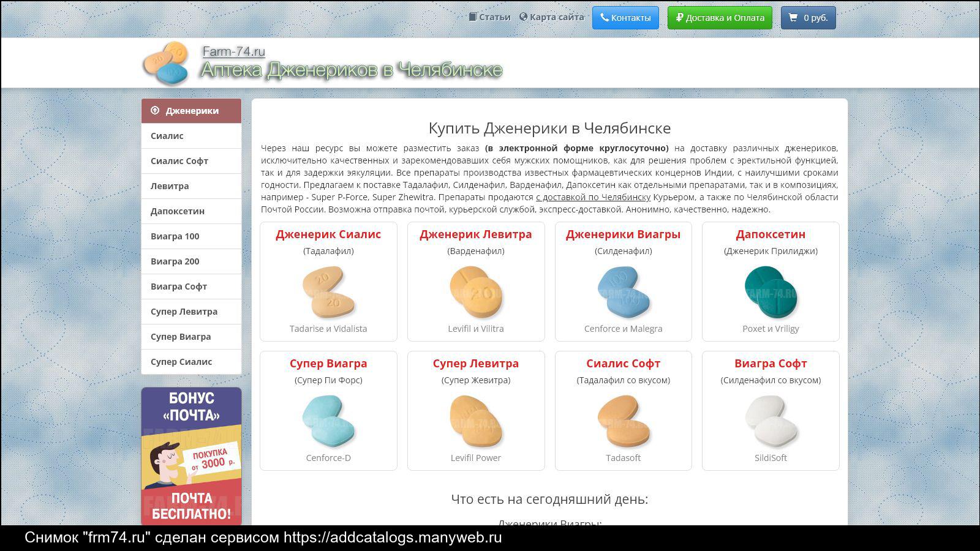Open the Дженерик Сиалис card title
Image resolution: width=980 pixels, height=551 pixels.
[x=328, y=234]
